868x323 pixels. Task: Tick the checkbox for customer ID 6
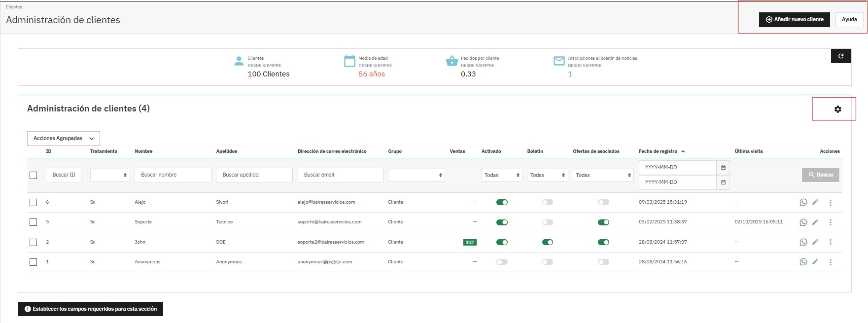tap(33, 202)
